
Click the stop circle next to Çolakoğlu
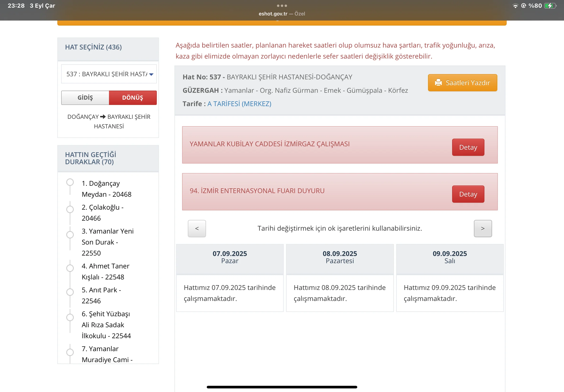pos(70,209)
